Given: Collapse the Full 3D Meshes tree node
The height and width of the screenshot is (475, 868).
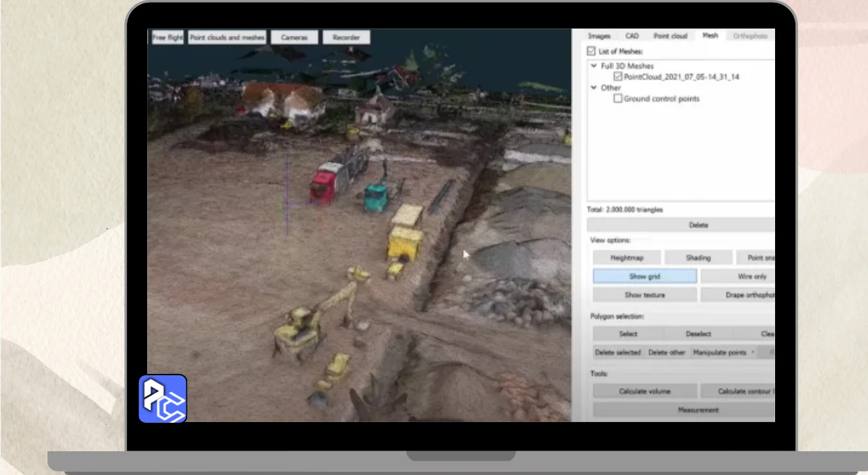Looking at the screenshot, I should click(x=594, y=66).
